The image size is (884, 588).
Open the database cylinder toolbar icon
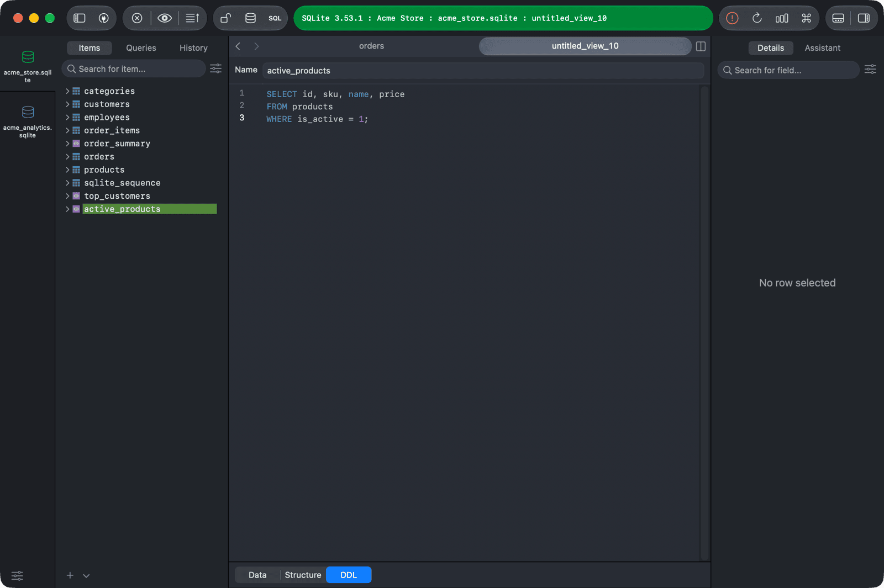tap(250, 18)
